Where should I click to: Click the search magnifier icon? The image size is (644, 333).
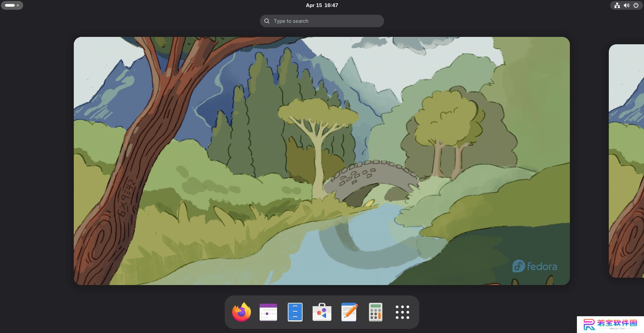(267, 21)
